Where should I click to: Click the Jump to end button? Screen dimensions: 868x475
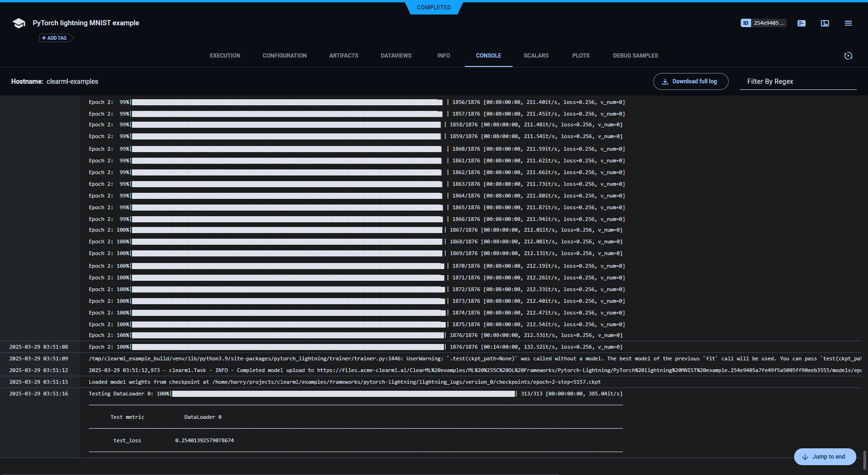pos(825,457)
